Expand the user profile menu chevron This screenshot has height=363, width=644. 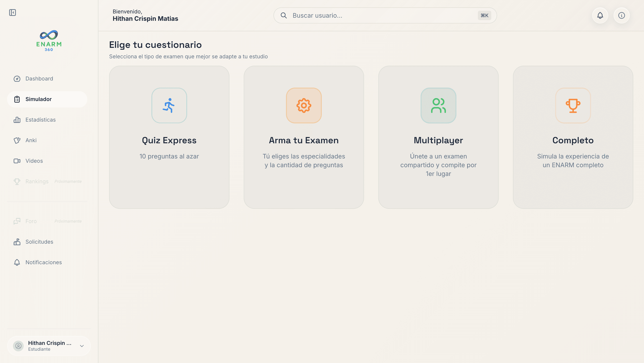point(82,346)
